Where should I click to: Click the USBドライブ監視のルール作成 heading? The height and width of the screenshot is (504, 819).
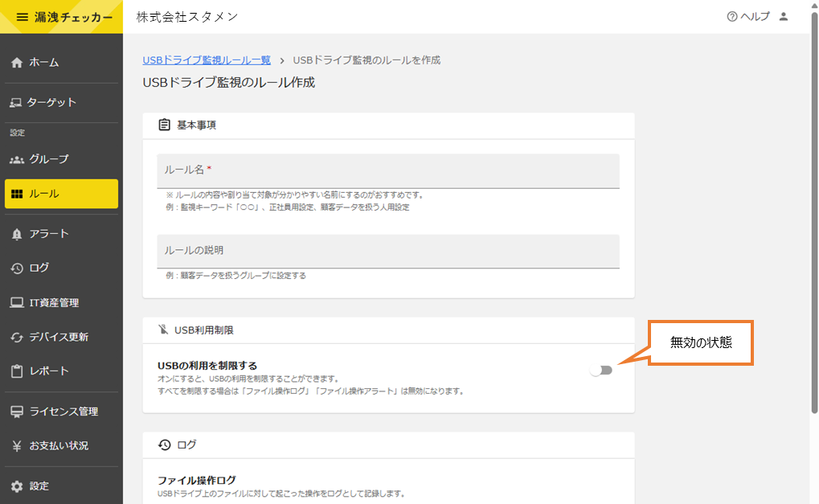(229, 83)
